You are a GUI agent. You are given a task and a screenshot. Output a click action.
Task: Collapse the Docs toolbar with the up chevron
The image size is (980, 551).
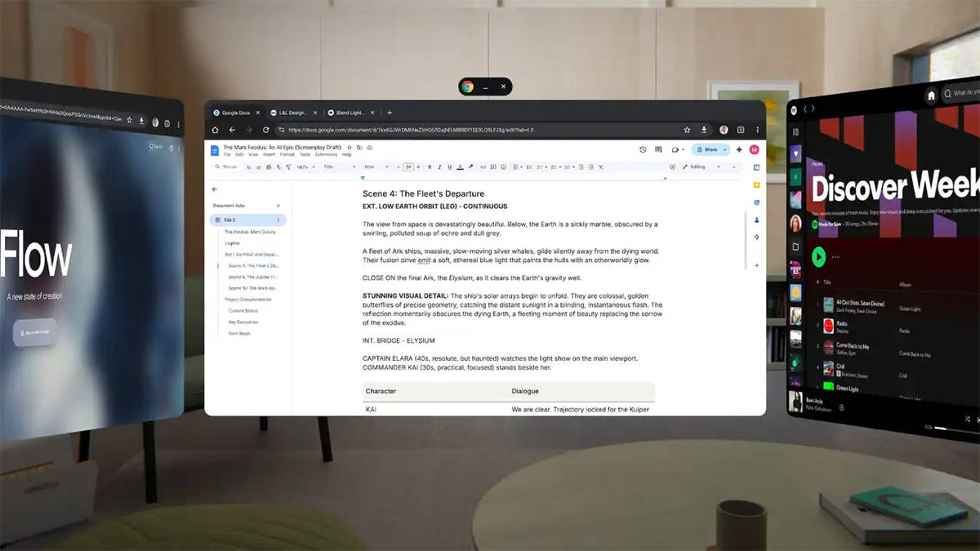pyautogui.click(x=734, y=167)
